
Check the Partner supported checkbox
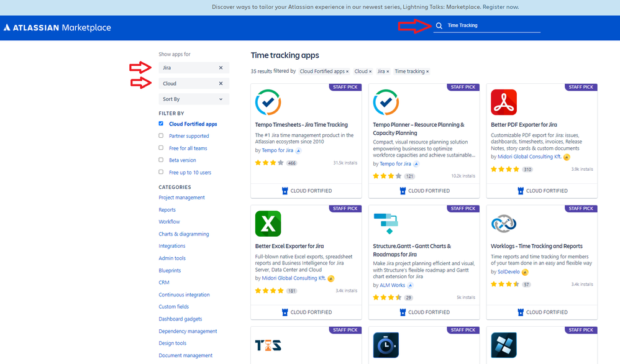161,135
